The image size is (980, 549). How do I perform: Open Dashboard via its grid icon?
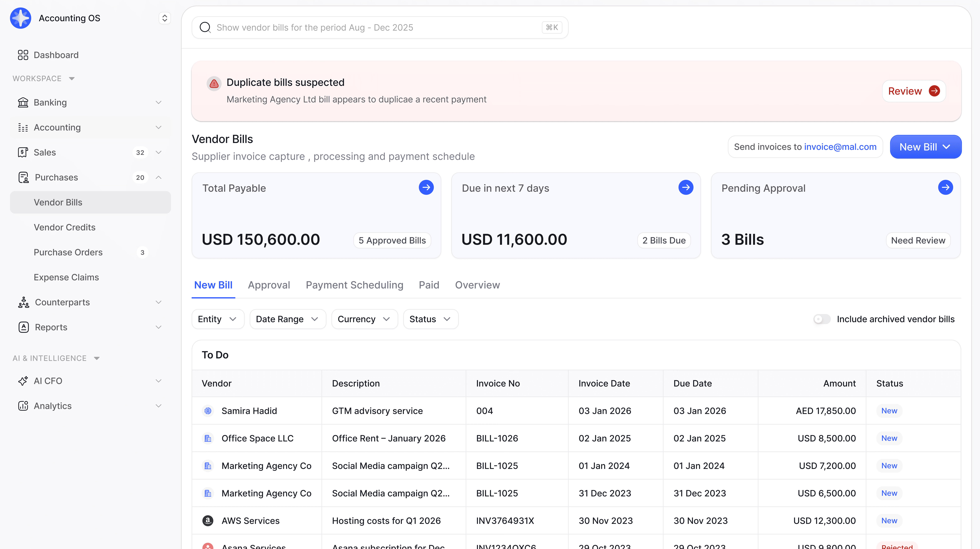coord(23,55)
